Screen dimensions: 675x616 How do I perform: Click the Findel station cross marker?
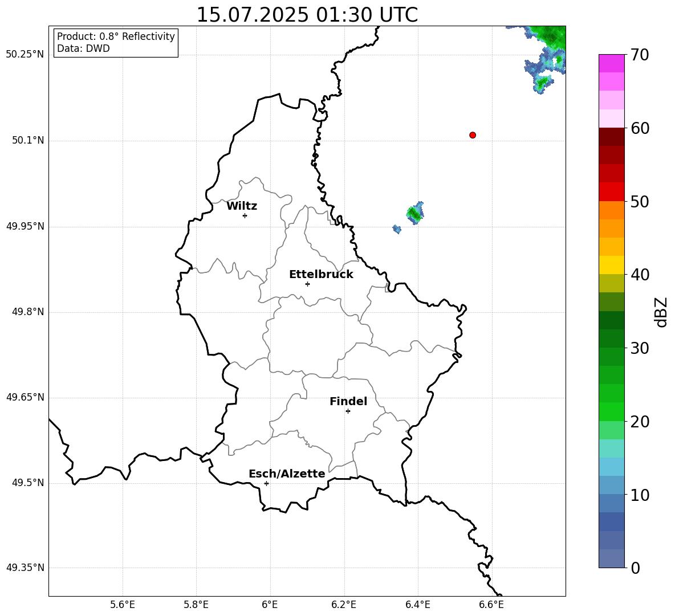click(348, 411)
